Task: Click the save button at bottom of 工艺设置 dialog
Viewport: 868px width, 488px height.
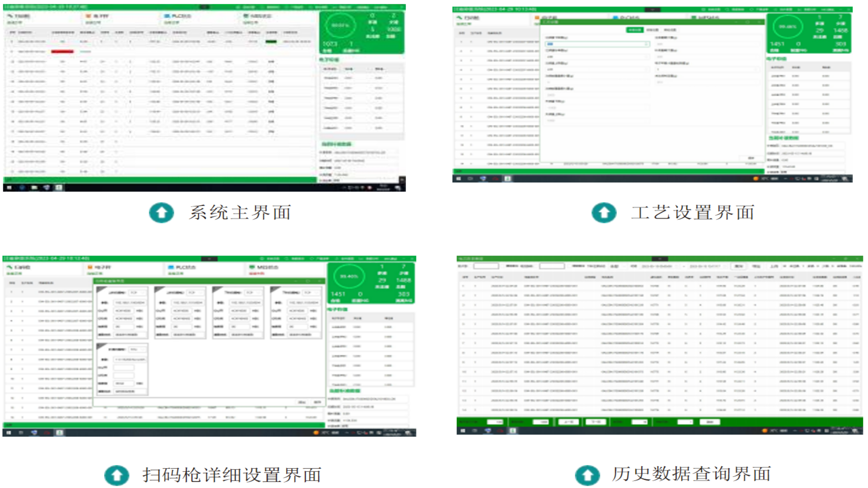Action: (751, 158)
